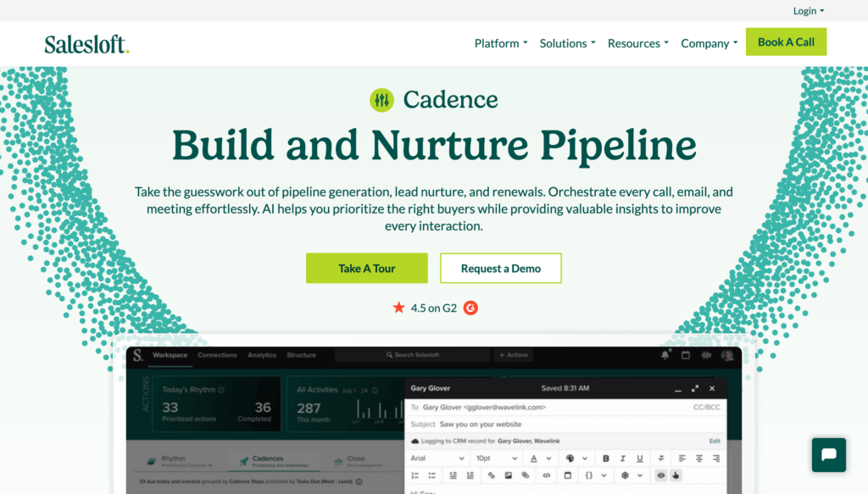Image resolution: width=868 pixels, height=494 pixels.
Task: Click the audio waveform icon in header
Action: [706, 355]
